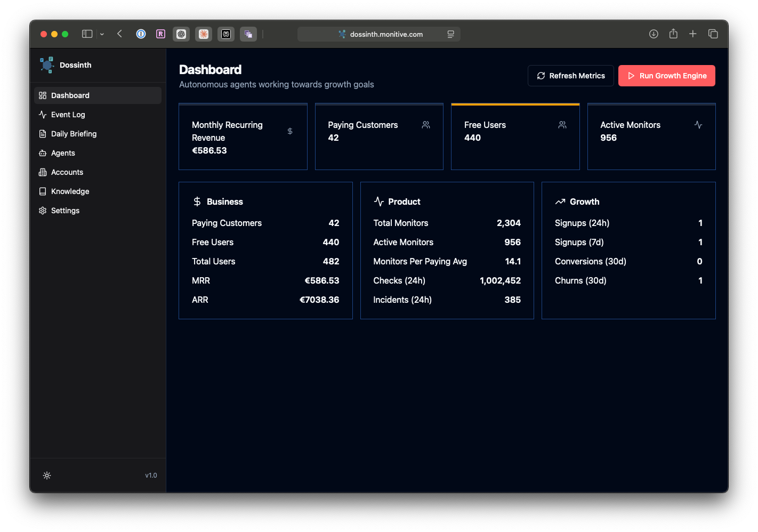Open the Accounts section
758x532 pixels.
coord(67,172)
